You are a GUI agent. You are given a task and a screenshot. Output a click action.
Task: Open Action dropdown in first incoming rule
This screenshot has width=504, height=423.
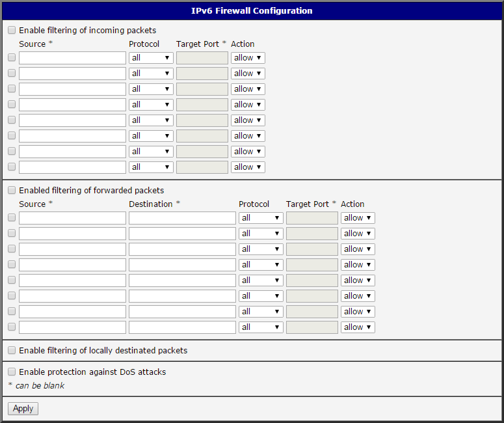(x=248, y=58)
